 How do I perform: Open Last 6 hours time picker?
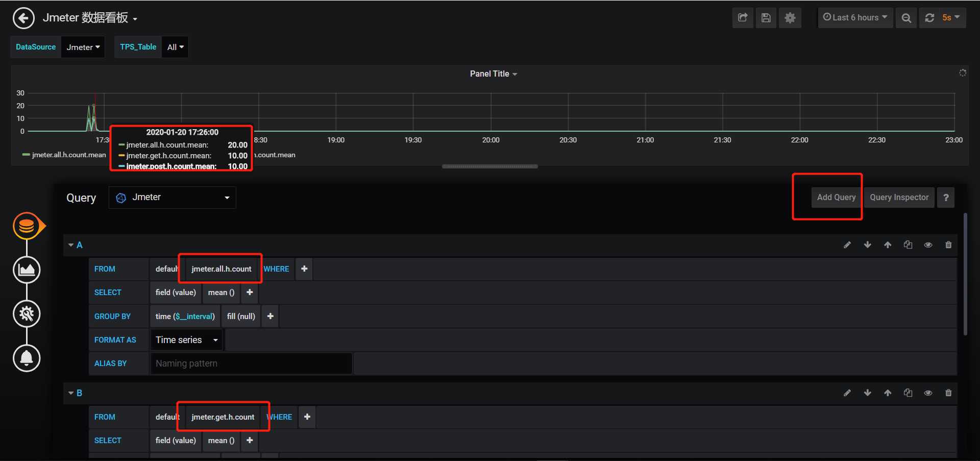[855, 18]
